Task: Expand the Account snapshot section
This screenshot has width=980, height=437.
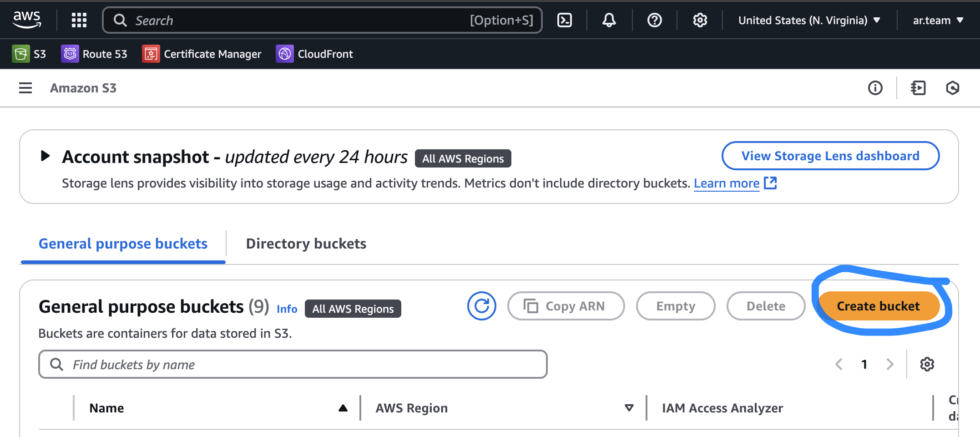Action: click(45, 156)
